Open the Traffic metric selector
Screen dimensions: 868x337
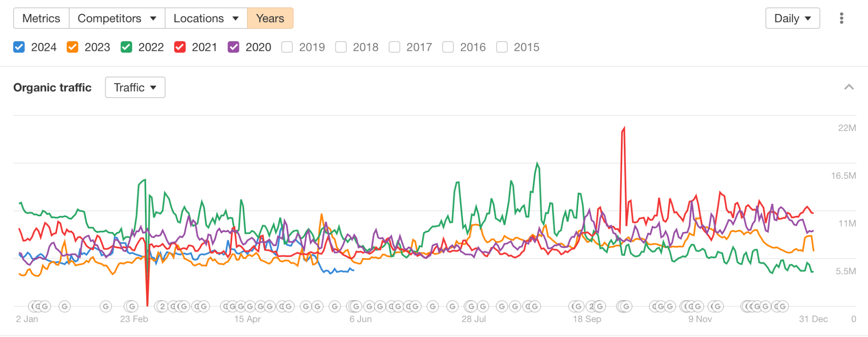(135, 87)
